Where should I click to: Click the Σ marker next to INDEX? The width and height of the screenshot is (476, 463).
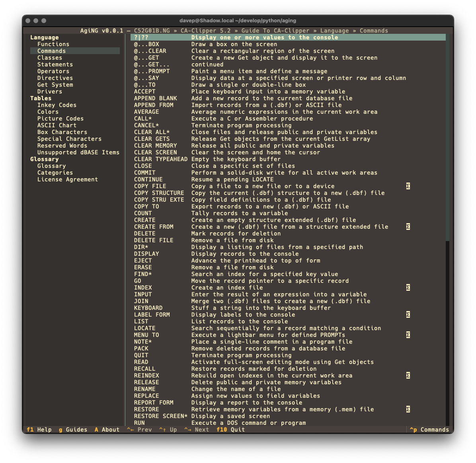tap(408, 287)
